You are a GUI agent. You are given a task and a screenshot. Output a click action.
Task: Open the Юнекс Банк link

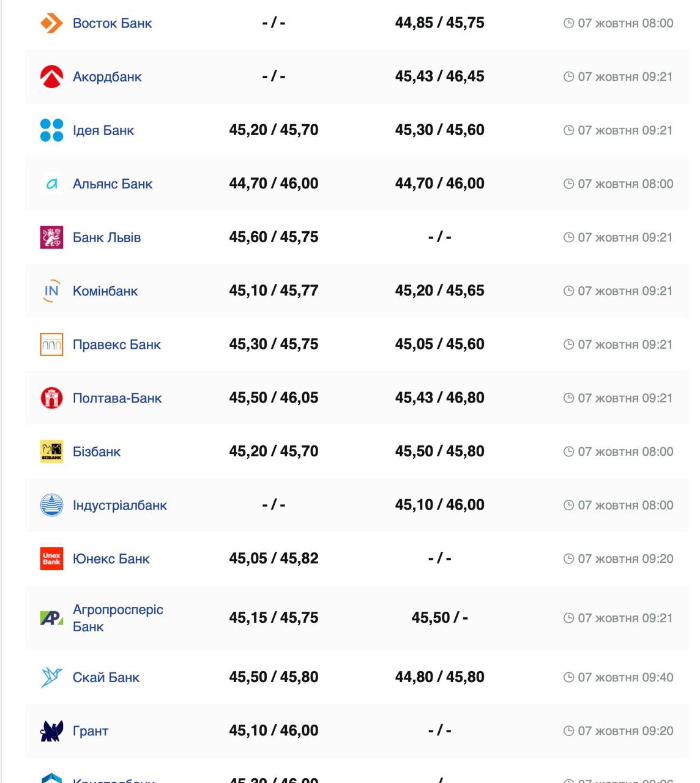[x=111, y=559]
